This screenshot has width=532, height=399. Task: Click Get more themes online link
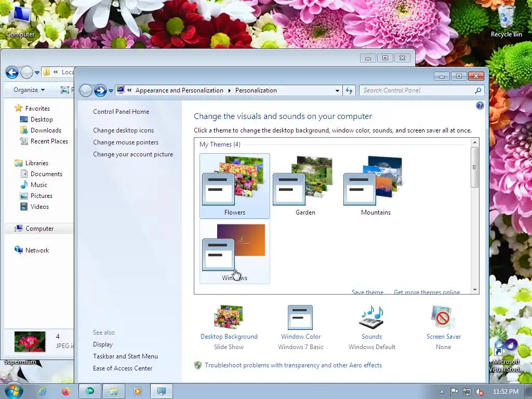pyautogui.click(x=427, y=292)
